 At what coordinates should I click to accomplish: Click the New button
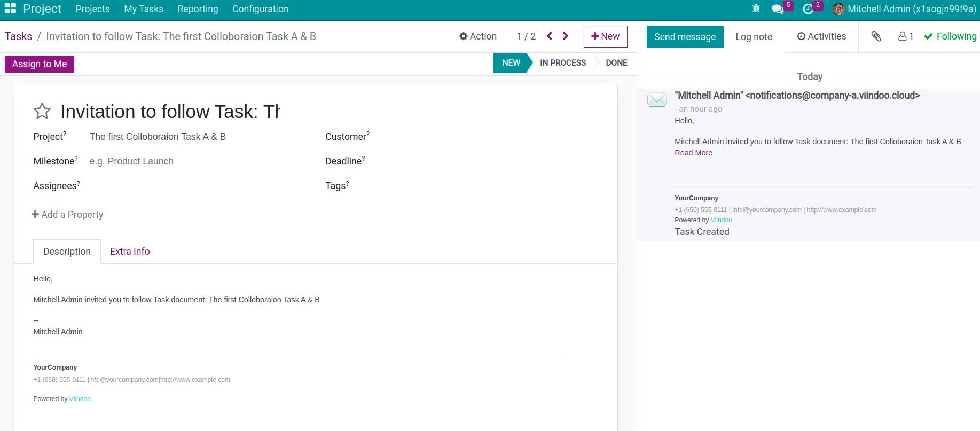tap(606, 36)
